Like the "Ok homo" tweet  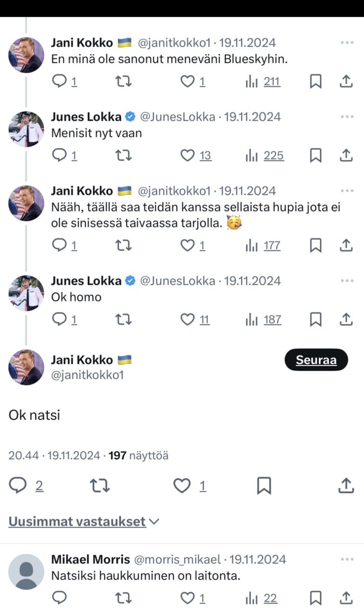[187, 320]
